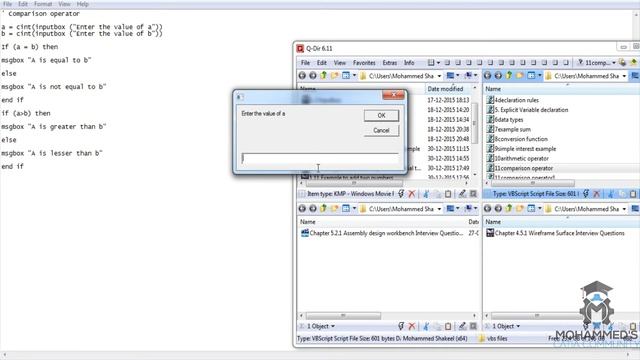Open Q-Dir View menu
Viewport: 640px width, 360px height.
point(340,63)
